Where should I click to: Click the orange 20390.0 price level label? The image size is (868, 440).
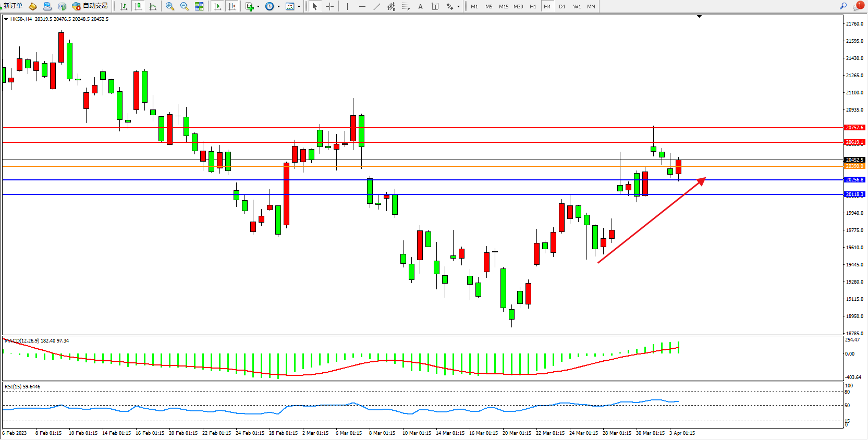pos(854,166)
